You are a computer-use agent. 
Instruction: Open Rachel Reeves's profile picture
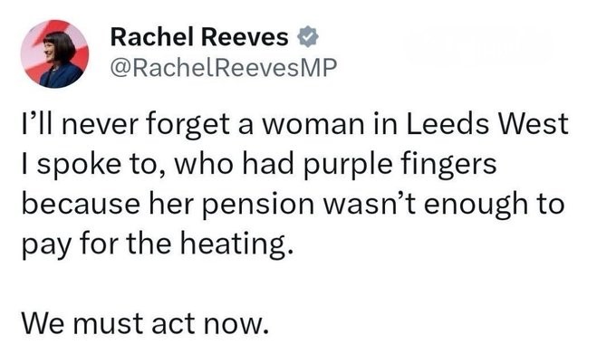(x=54, y=53)
